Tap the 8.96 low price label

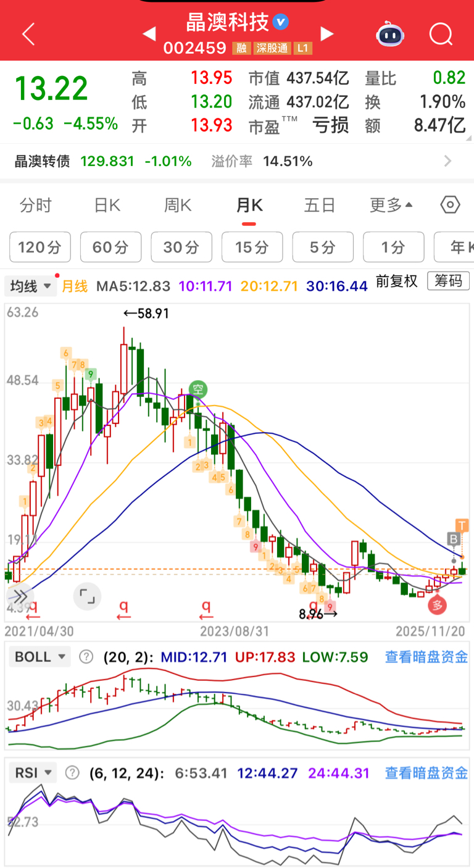tap(318, 614)
